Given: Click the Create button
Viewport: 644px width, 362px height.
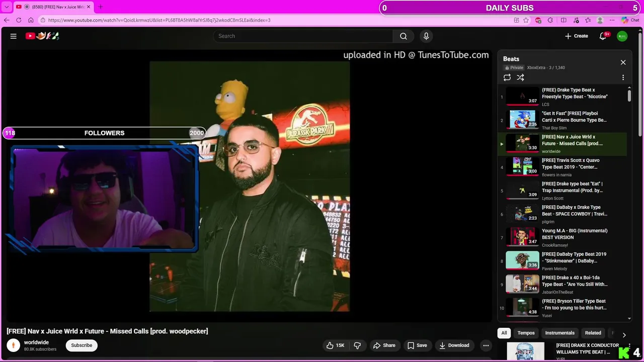Looking at the screenshot, I should (577, 36).
